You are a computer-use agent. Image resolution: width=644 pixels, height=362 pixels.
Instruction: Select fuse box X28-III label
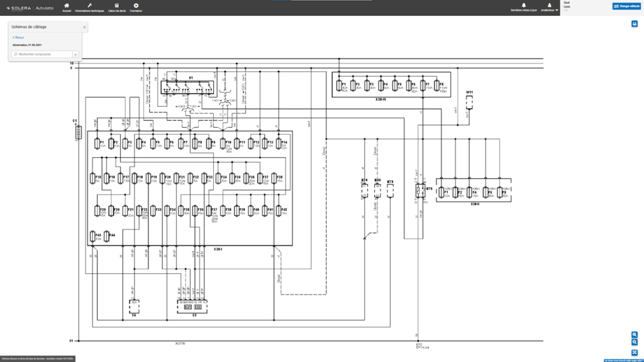381,100
